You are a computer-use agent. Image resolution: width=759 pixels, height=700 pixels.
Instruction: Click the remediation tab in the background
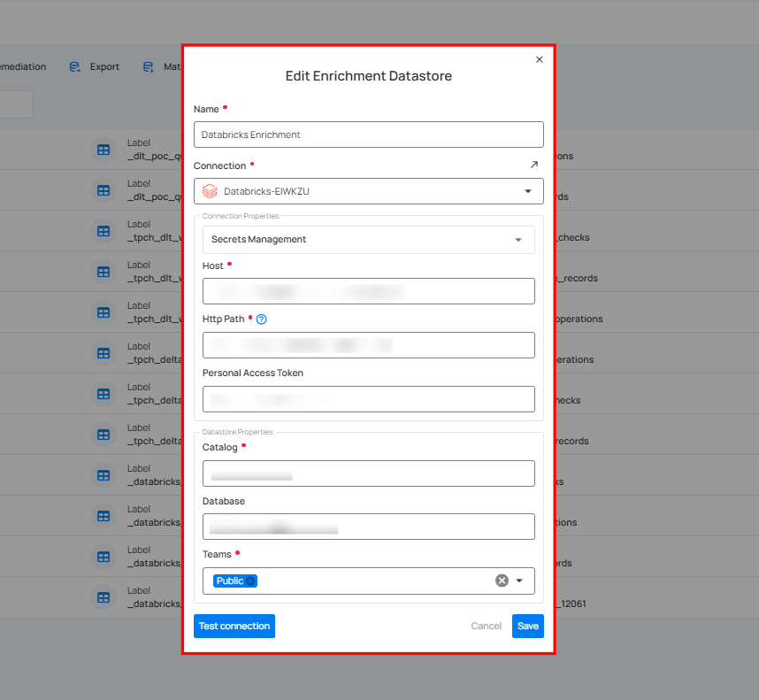pyautogui.click(x=23, y=66)
